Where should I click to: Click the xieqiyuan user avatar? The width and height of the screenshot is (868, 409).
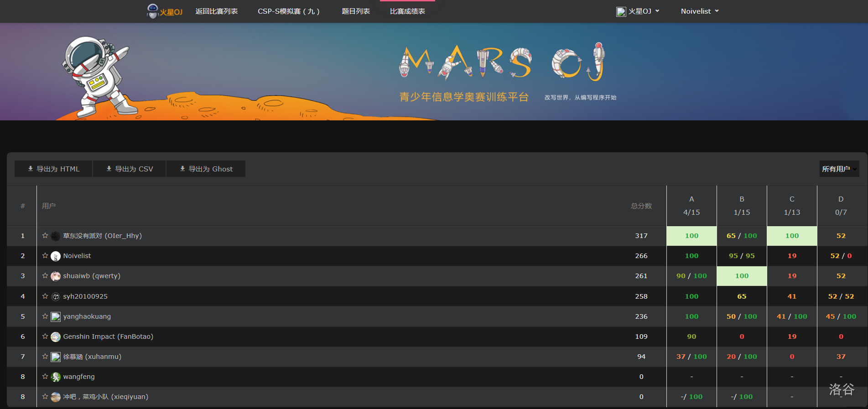coord(56,397)
